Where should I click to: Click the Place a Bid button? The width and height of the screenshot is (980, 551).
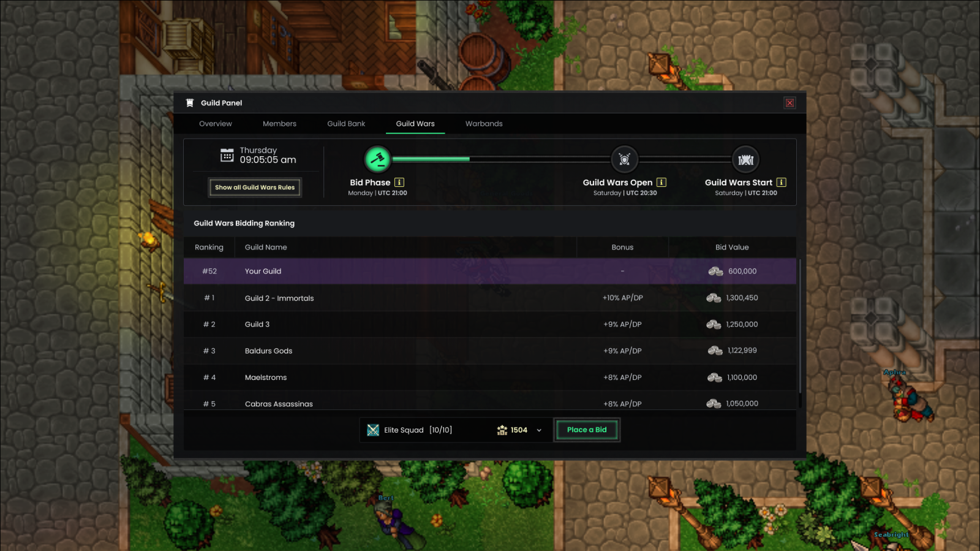click(587, 430)
